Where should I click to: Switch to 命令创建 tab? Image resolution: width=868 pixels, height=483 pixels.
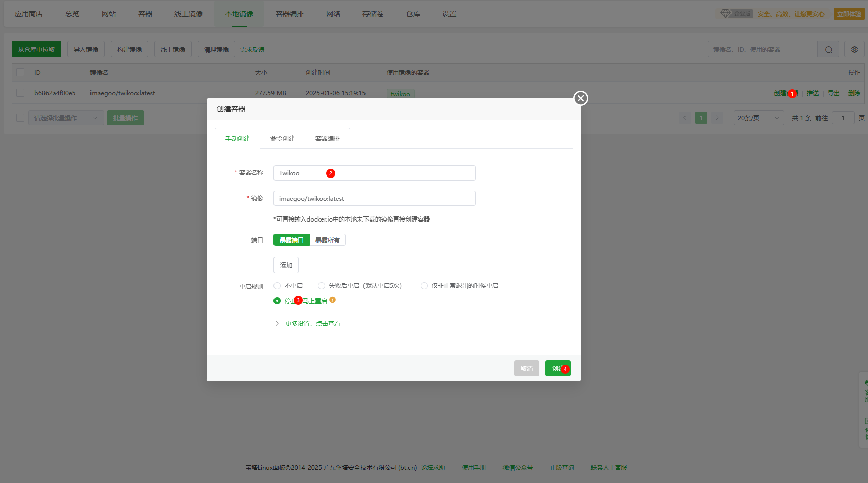coord(282,139)
